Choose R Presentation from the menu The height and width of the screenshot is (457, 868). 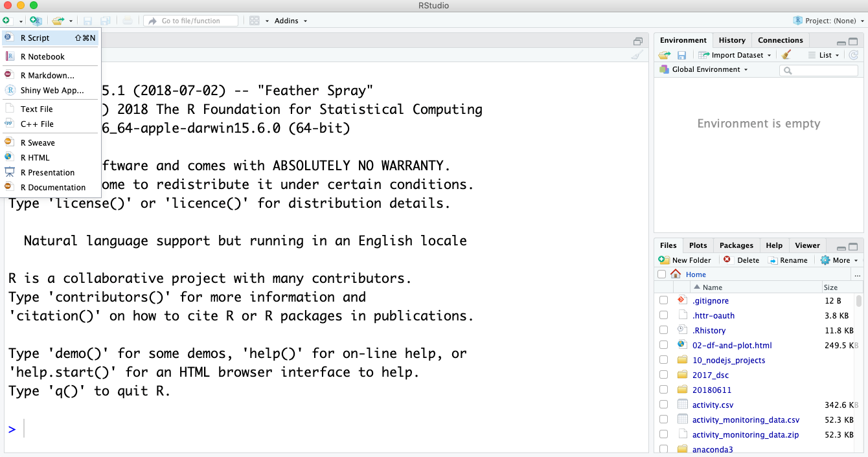(x=51, y=172)
